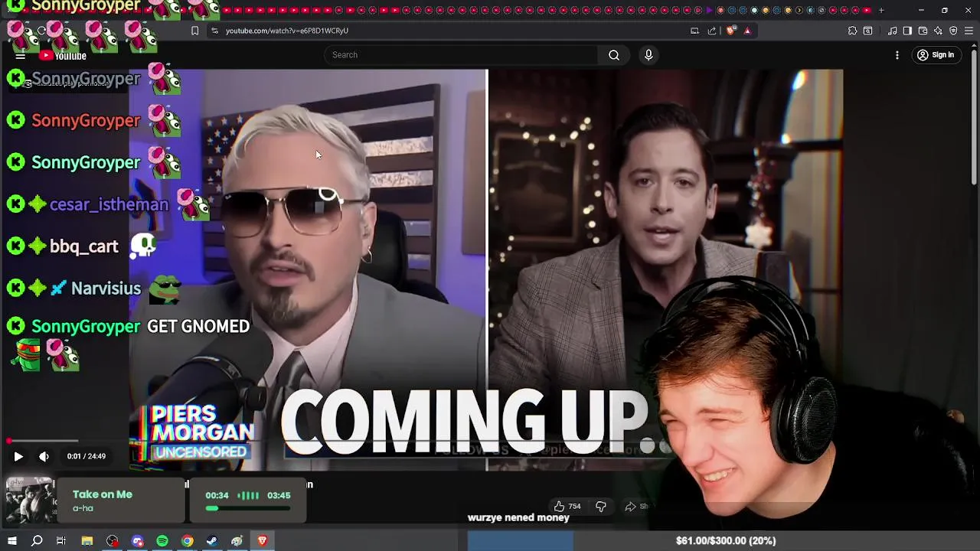Open the Brave VPN shield icon
Screen dimensions: 980x551
coord(953,31)
